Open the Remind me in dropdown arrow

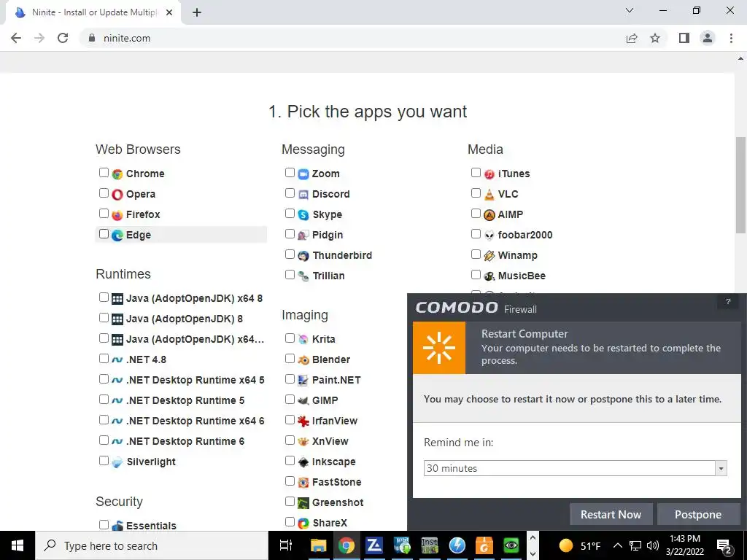[721, 469]
